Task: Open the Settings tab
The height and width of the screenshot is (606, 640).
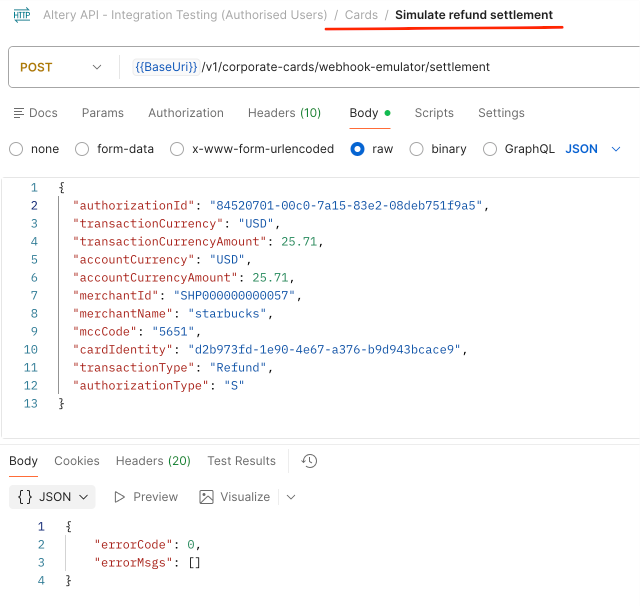Action: (501, 113)
